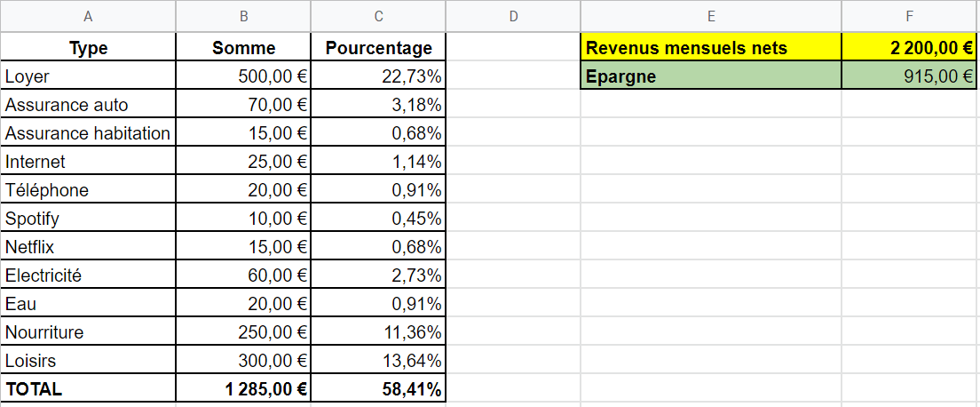Select column F header
This screenshot has height=407, width=980.
point(909,16)
